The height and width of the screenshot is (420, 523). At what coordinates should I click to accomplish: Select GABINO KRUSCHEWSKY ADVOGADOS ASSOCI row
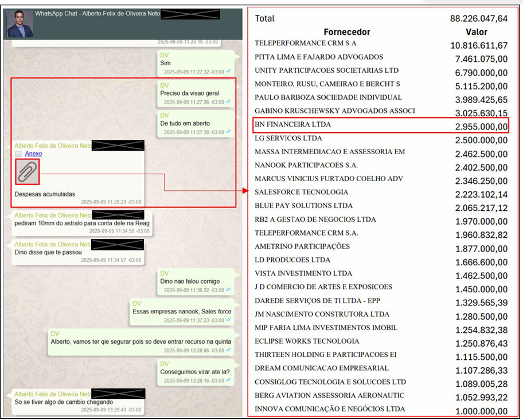[381, 111]
